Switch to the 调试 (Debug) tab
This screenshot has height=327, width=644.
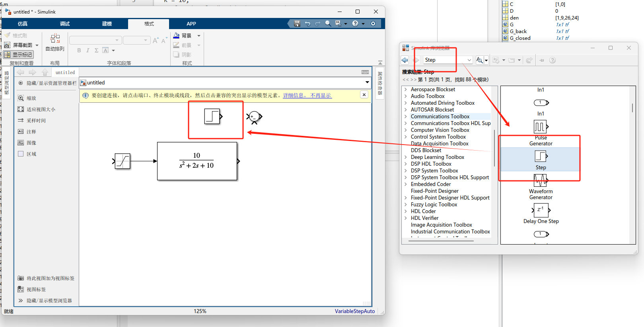coord(65,24)
